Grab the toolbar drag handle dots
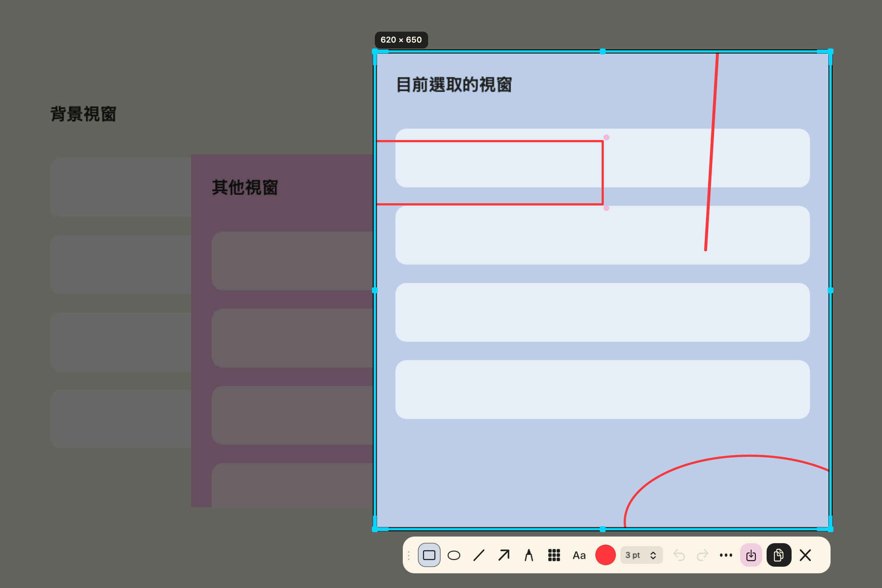 pyautogui.click(x=409, y=555)
